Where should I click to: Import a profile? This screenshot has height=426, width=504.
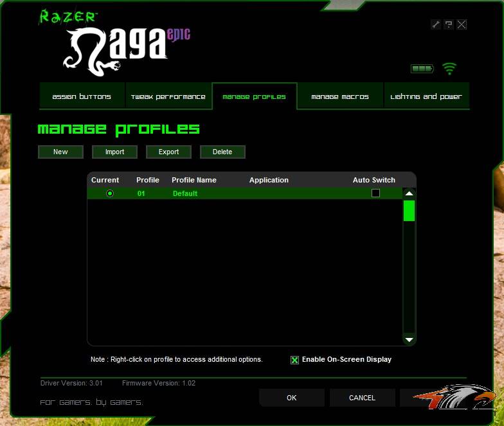[x=114, y=152]
